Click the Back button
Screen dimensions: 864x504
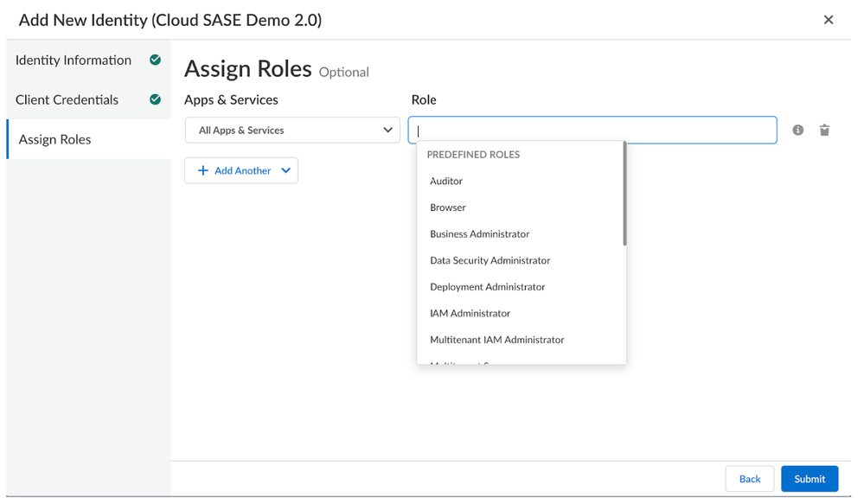tap(749, 479)
